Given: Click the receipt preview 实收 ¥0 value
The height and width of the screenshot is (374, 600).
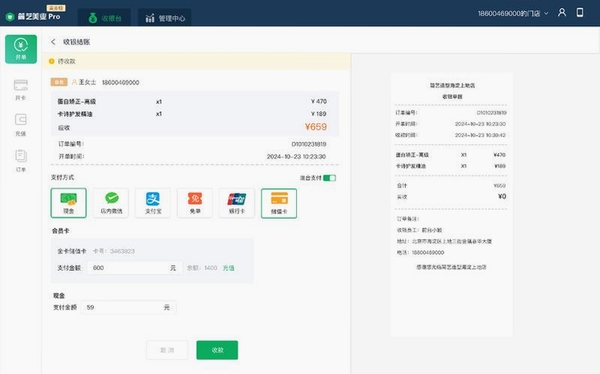Looking at the screenshot, I should pos(502,196).
